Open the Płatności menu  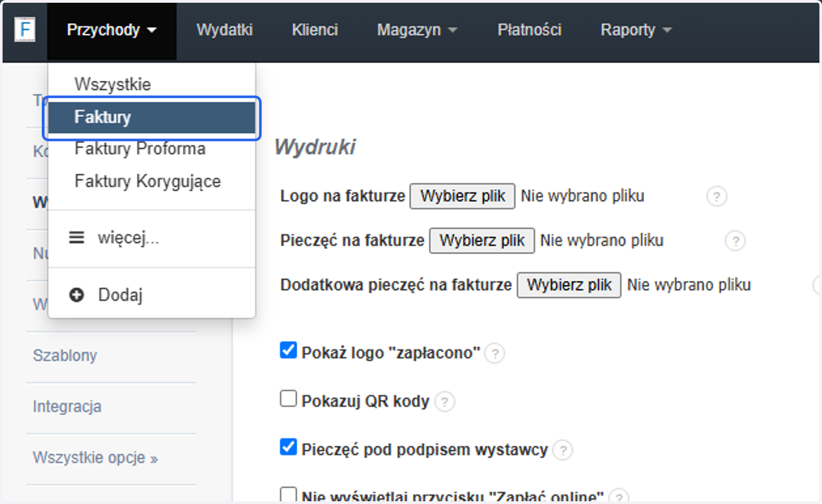(530, 30)
